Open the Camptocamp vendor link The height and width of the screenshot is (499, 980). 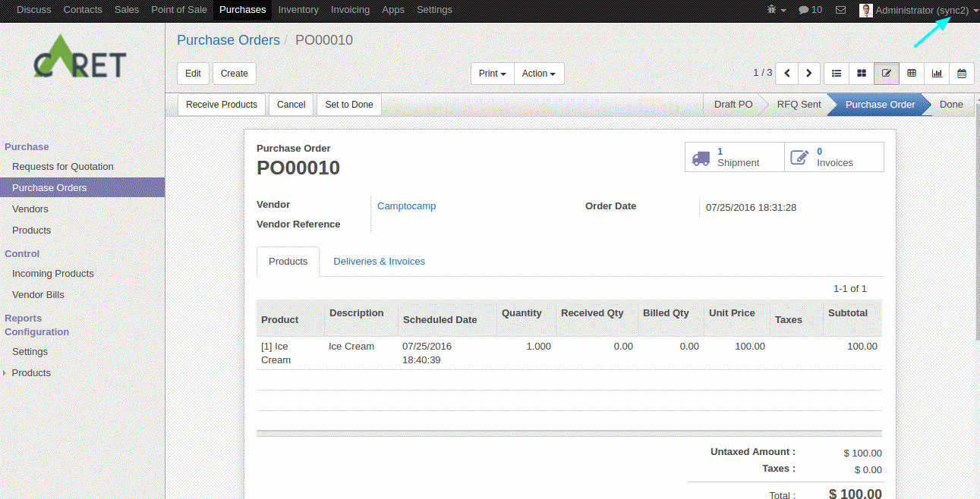[x=406, y=206]
